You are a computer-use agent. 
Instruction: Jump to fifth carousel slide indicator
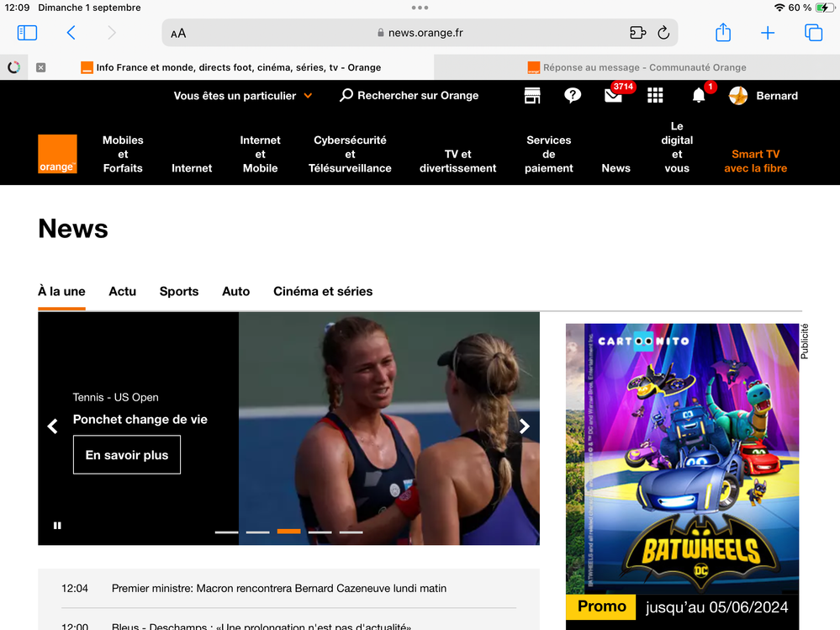coord(351,532)
